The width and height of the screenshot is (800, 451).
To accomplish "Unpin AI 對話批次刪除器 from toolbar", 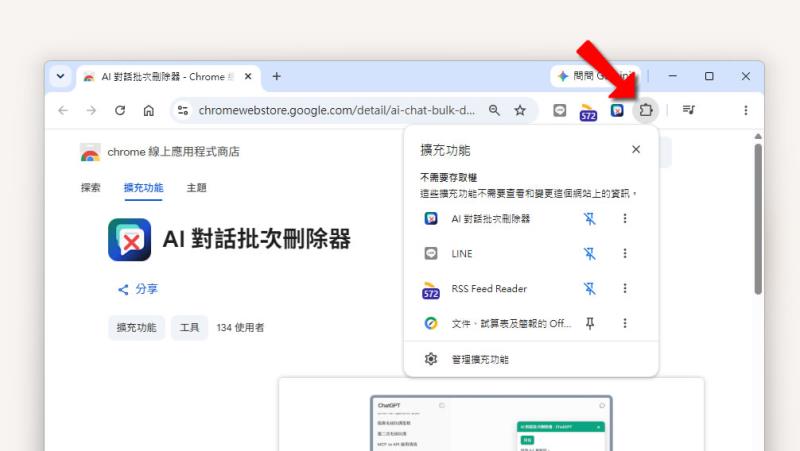I will pos(590,219).
